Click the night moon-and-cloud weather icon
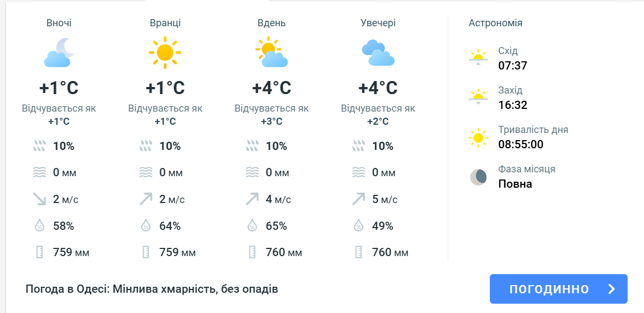 (58, 52)
